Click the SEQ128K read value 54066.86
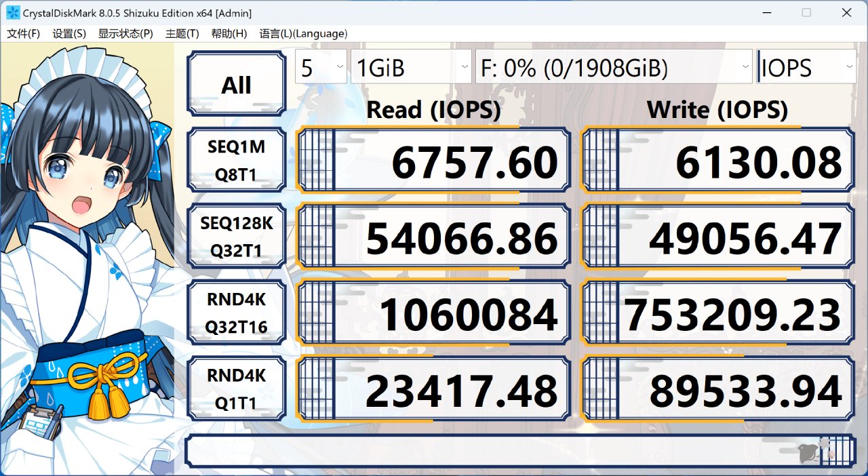Image resolution: width=868 pixels, height=476 pixels. point(434,237)
